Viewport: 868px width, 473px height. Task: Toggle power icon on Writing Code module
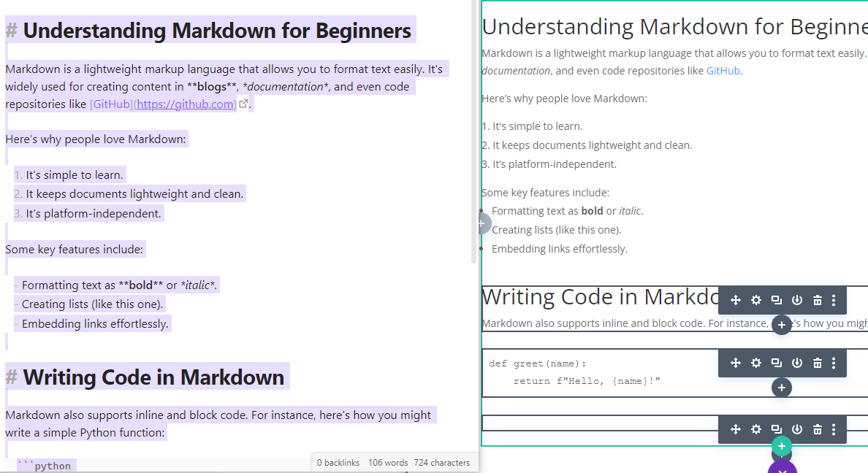click(796, 301)
